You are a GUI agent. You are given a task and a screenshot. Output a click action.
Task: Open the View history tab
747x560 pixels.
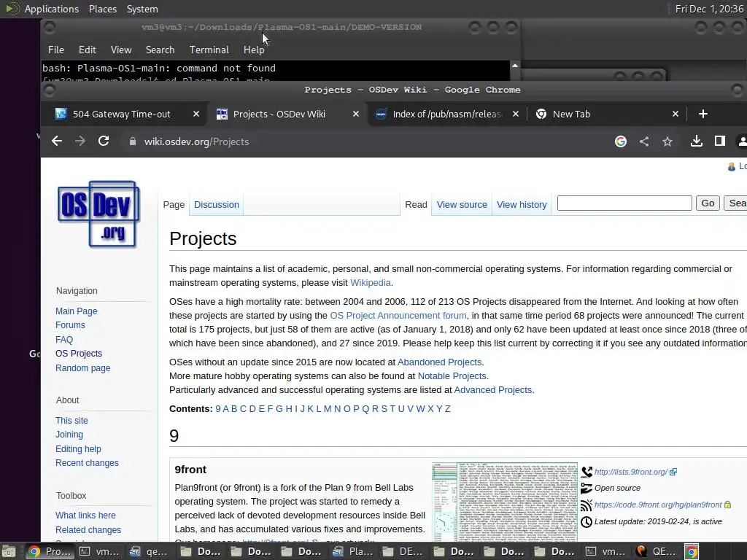click(522, 204)
